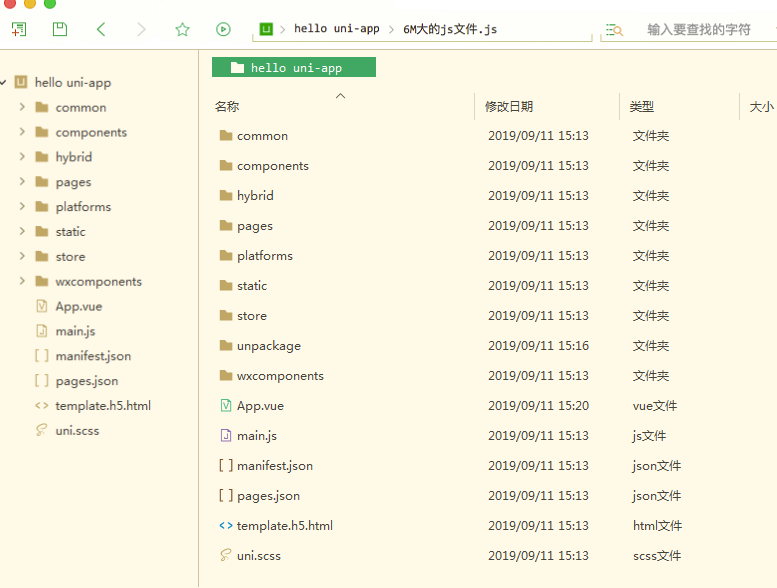This screenshot has width=777, height=588.
Task: Expand the pages folder in sidebar tree
Action: [22, 182]
